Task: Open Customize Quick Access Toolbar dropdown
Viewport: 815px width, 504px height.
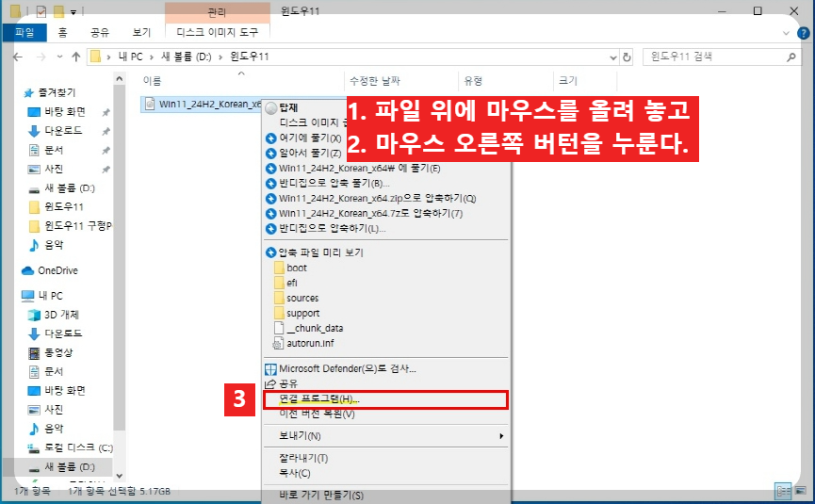Action: 73,12
